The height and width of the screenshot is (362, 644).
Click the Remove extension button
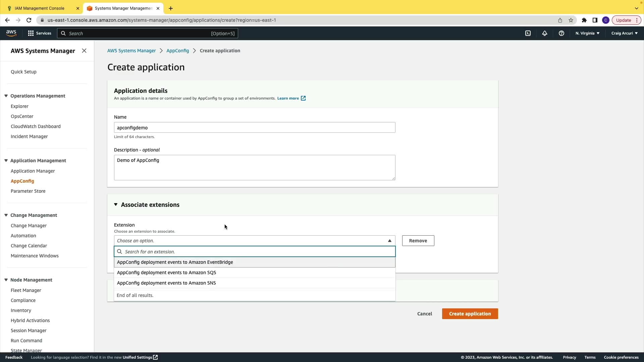[418, 241]
